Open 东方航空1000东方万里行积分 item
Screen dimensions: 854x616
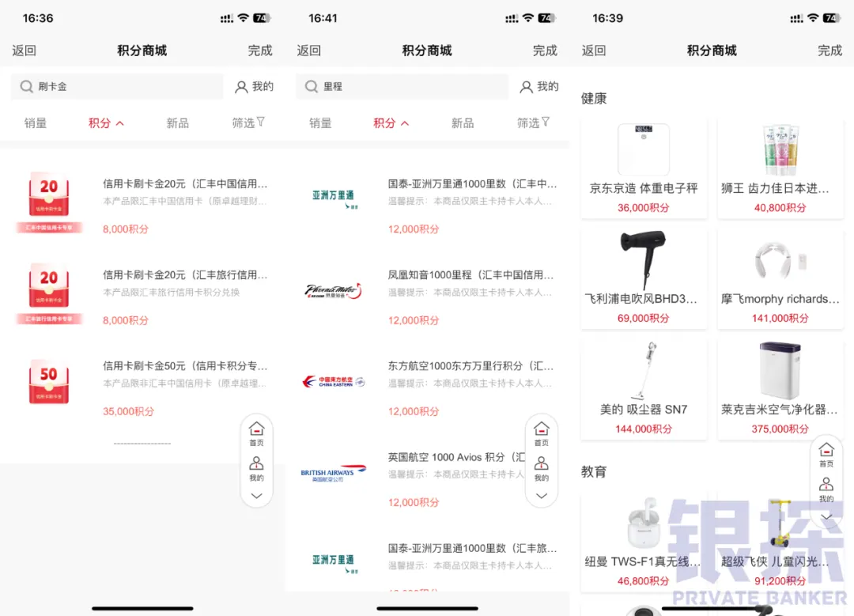click(470, 366)
